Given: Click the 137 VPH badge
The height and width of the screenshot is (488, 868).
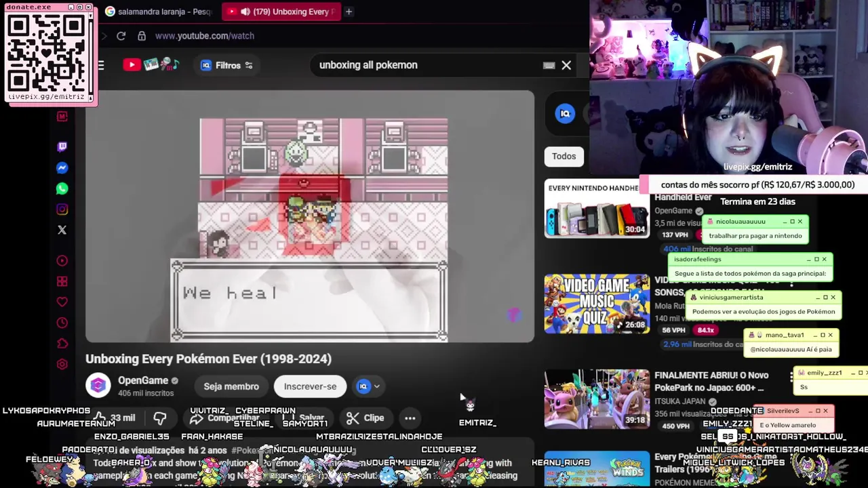Looking at the screenshot, I should click(675, 235).
